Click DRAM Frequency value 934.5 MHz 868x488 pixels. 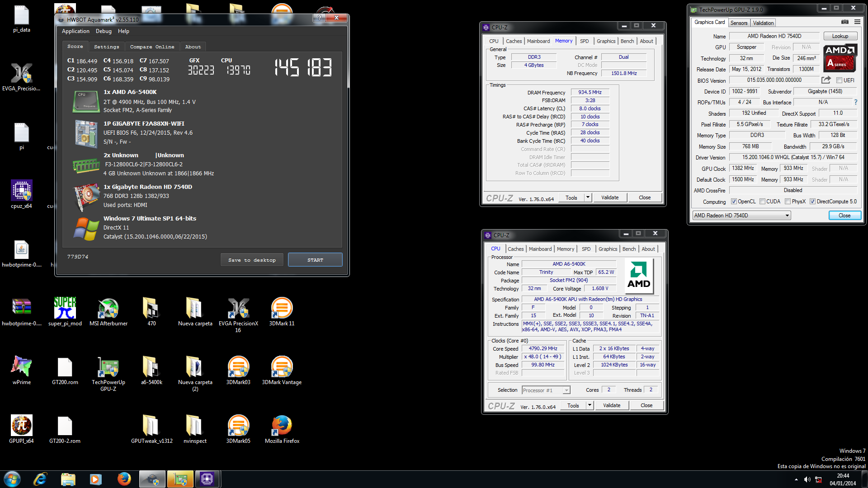click(590, 92)
